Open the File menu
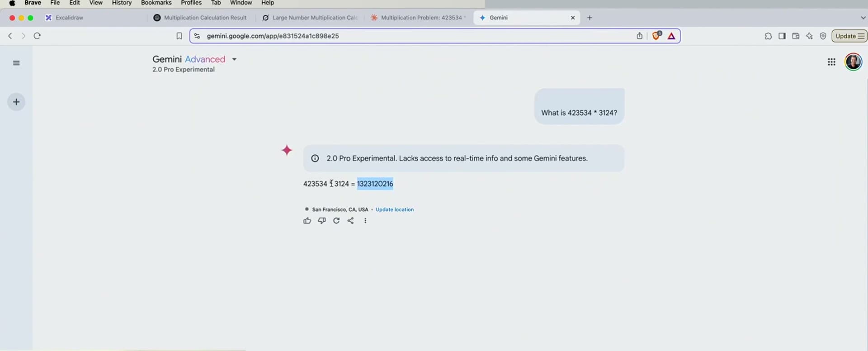 (x=55, y=3)
